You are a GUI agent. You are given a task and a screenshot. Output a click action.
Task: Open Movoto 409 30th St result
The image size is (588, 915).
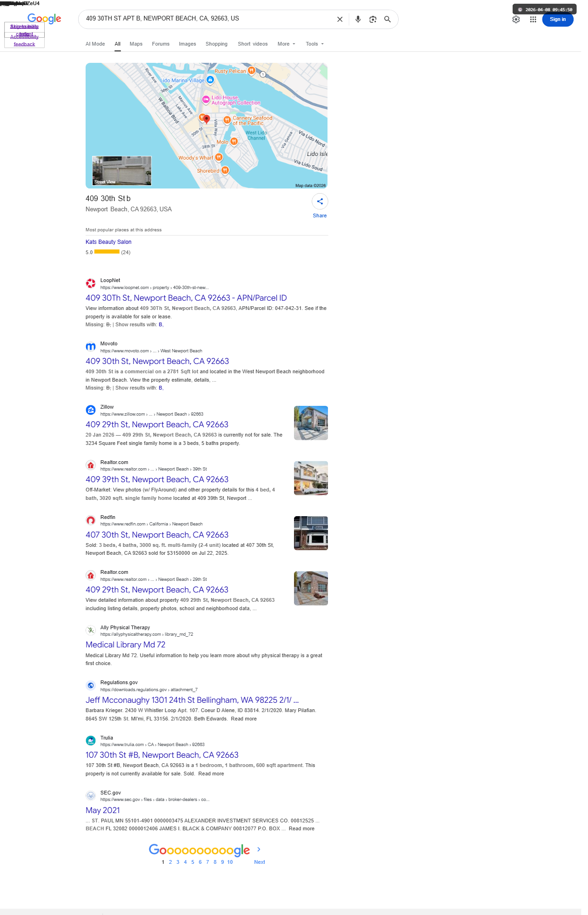(x=157, y=361)
